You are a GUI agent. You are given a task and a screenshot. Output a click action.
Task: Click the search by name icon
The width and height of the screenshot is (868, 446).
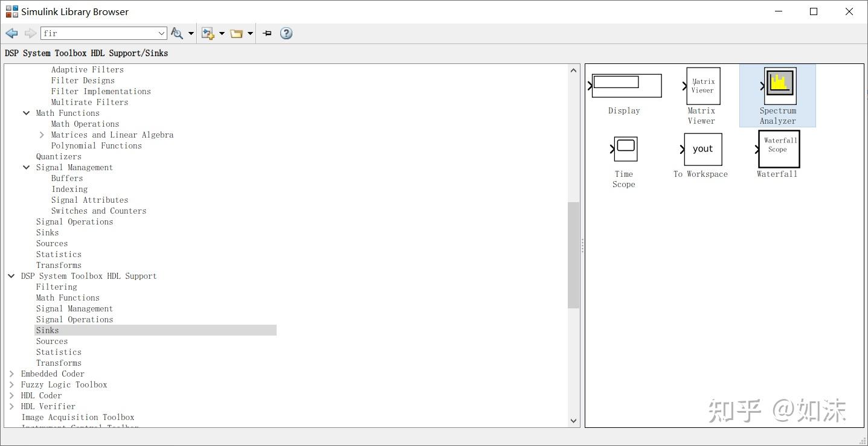pyautogui.click(x=176, y=33)
